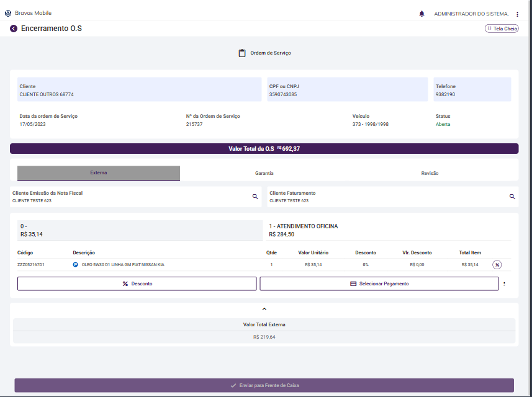The image size is (532, 397).
Task: Go back with the purple arrow icon
Action: click(x=14, y=29)
